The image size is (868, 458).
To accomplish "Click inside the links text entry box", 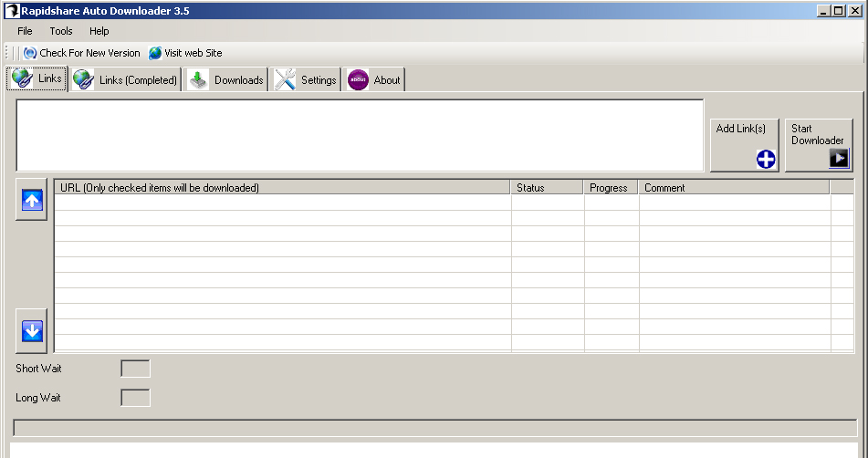I will coord(360,135).
